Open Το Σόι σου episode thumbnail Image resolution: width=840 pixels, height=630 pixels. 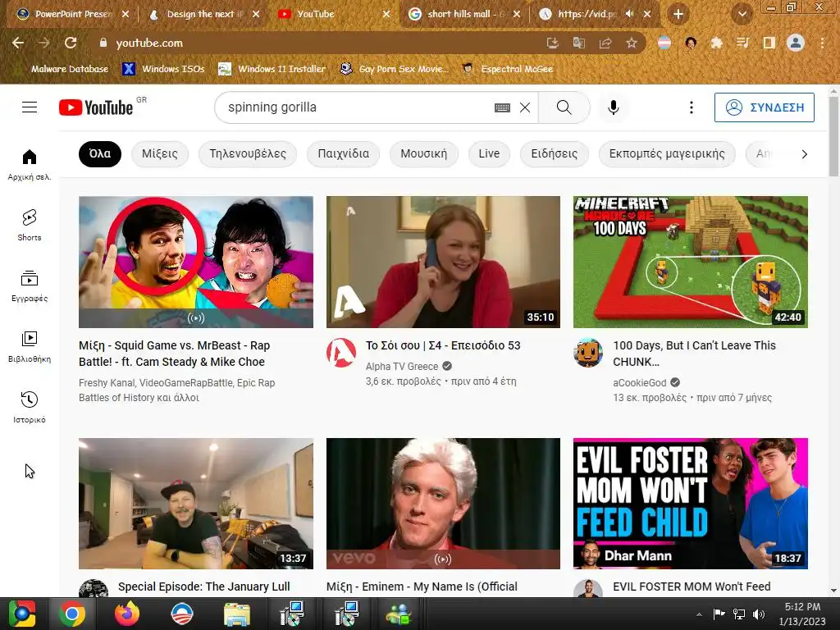(443, 262)
